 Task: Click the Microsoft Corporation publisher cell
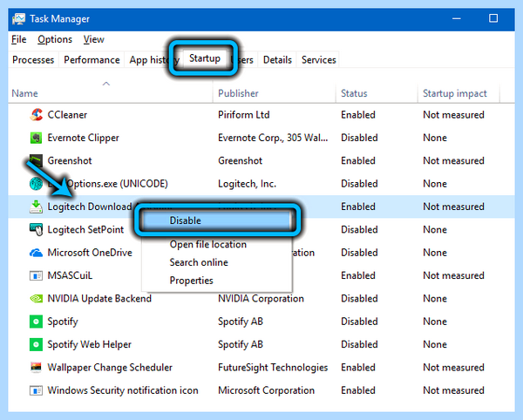tap(266, 390)
